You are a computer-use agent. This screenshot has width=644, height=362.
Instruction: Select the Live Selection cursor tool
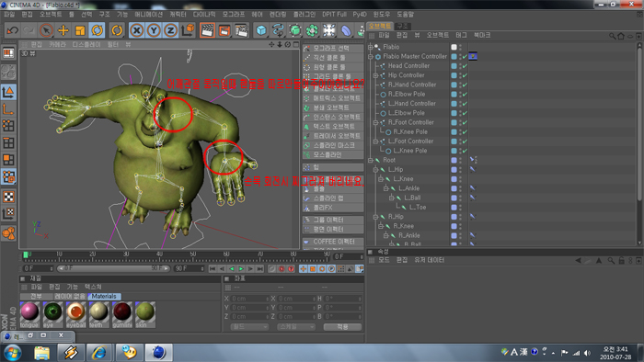click(46, 30)
